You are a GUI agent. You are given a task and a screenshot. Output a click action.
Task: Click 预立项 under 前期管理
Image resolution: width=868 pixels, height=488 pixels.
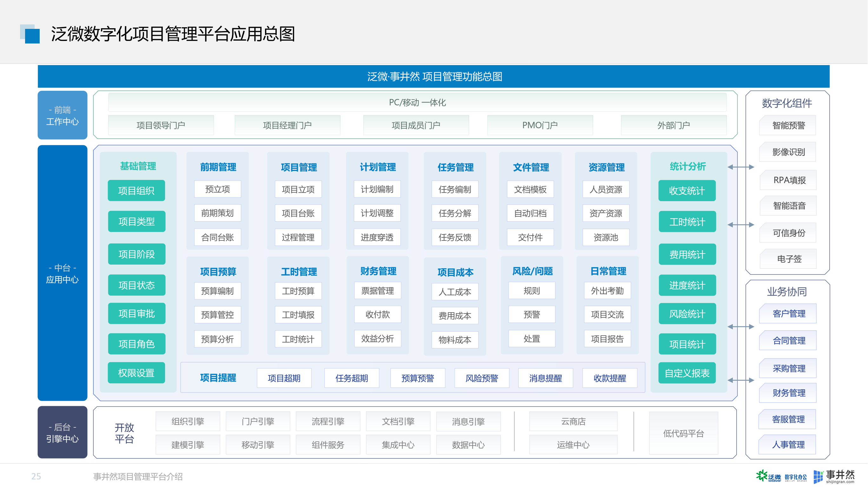click(217, 189)
